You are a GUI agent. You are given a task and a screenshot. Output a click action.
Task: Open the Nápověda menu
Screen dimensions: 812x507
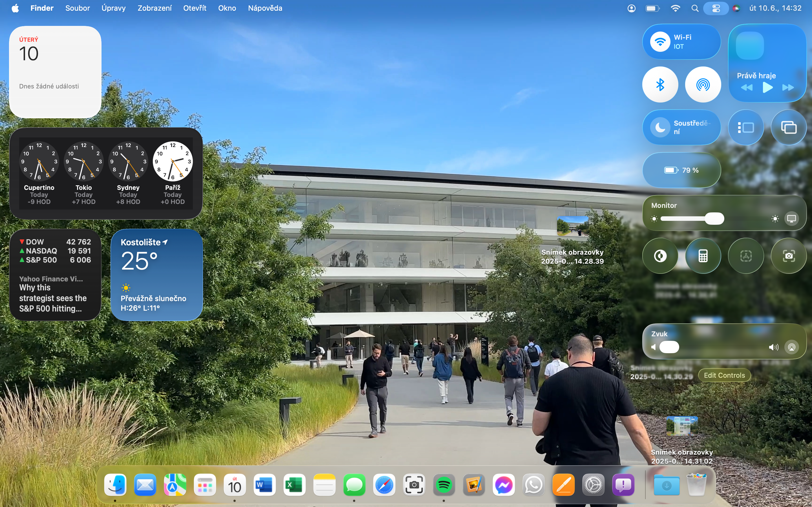[x=265, y=8]
